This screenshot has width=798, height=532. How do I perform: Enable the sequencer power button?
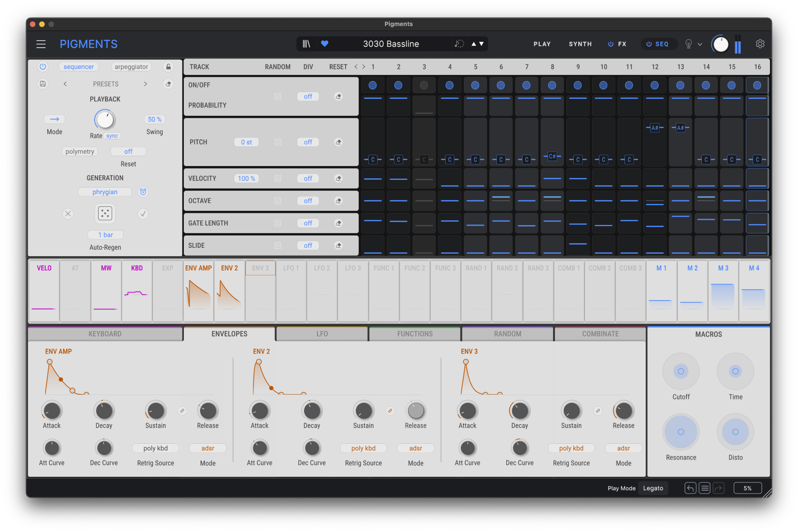click(x=42, y=66)
